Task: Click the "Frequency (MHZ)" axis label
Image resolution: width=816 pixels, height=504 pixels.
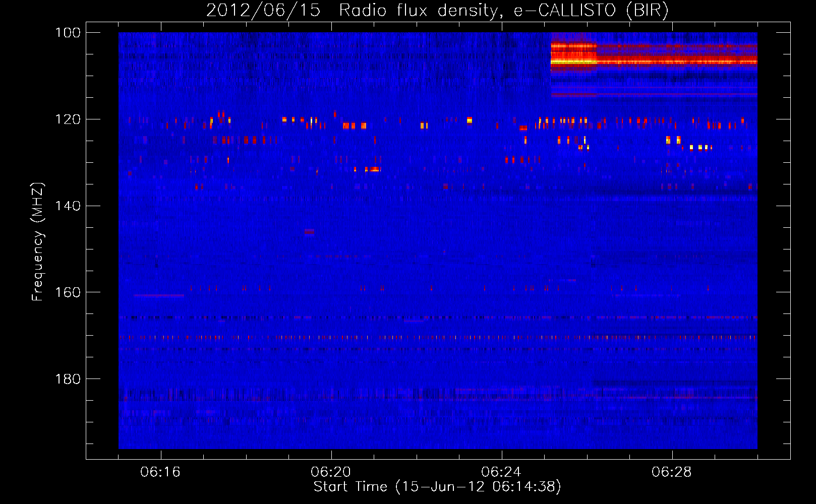Action: click(38, 241)
